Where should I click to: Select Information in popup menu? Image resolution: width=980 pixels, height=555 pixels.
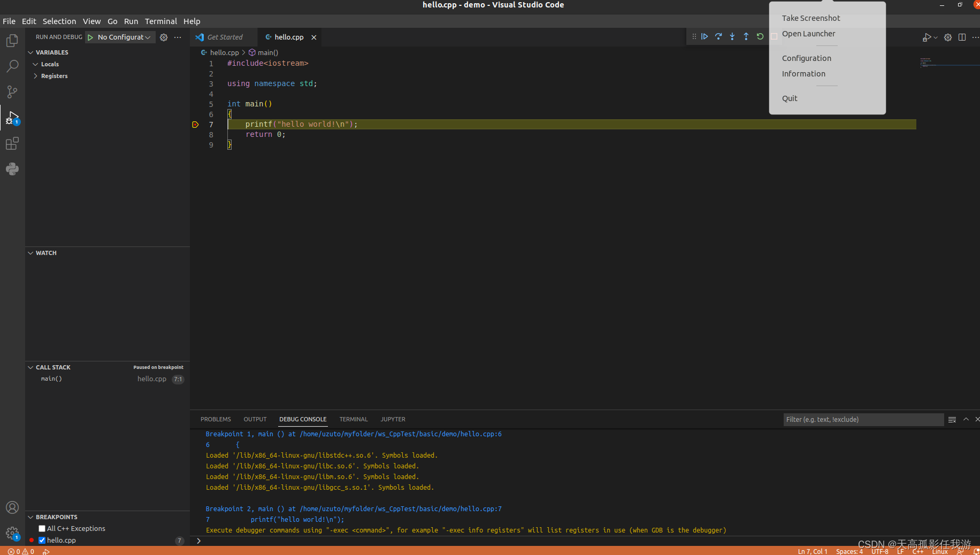[803, 74]
